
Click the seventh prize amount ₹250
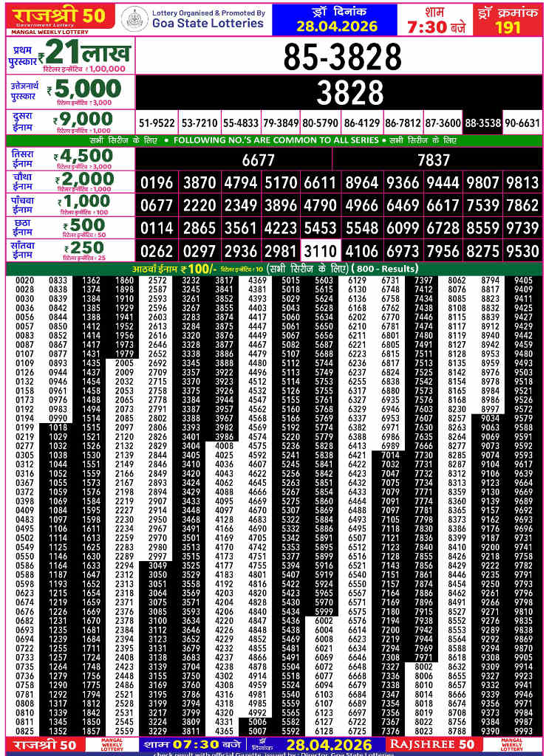84,248
